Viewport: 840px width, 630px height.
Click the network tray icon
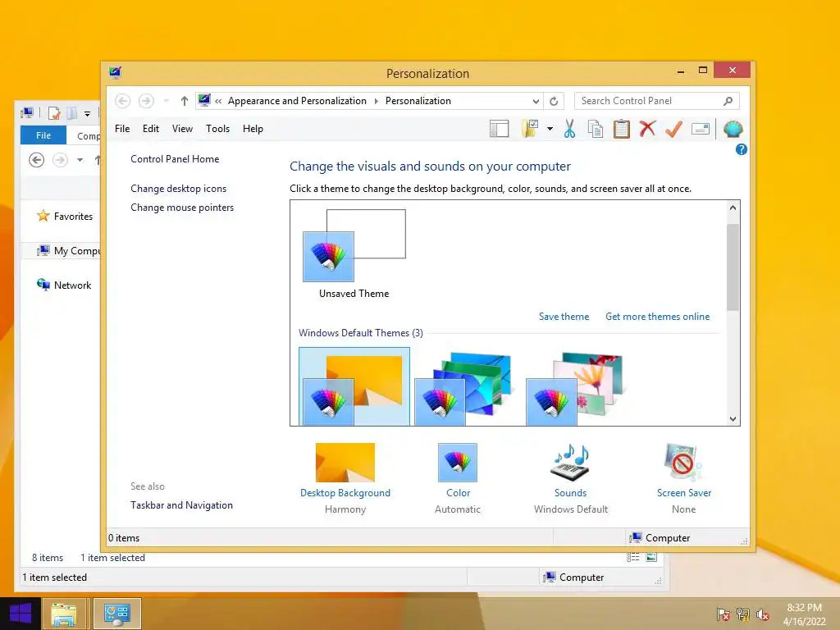click(x=743, y=614)
